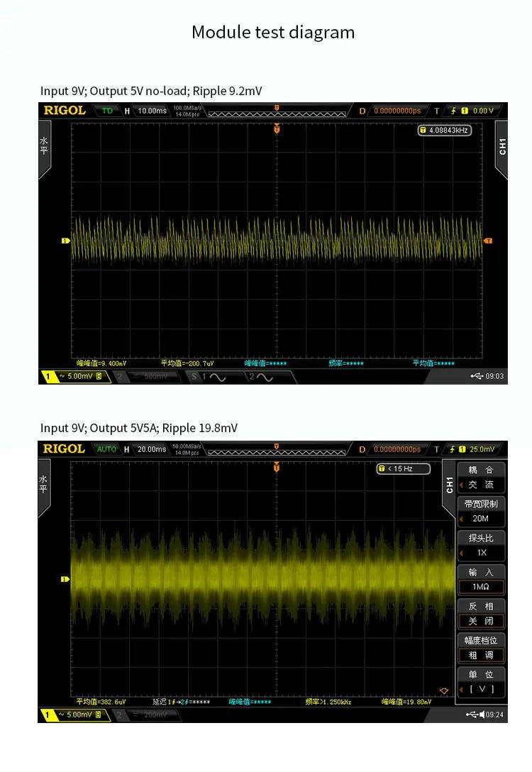Click the USB icon on the upper scope
Image resolution: width=532 pixels, height=772 pixels.
pos(476,376)
